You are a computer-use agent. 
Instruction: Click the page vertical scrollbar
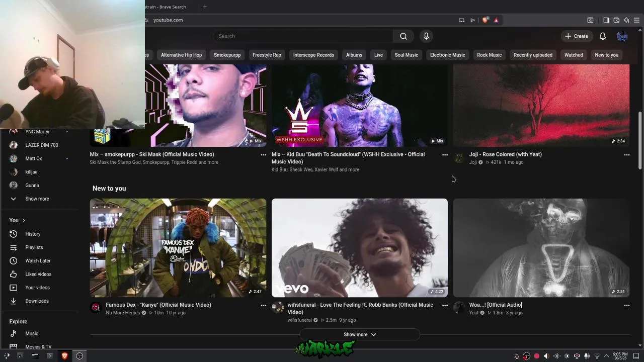click(640, 141)
